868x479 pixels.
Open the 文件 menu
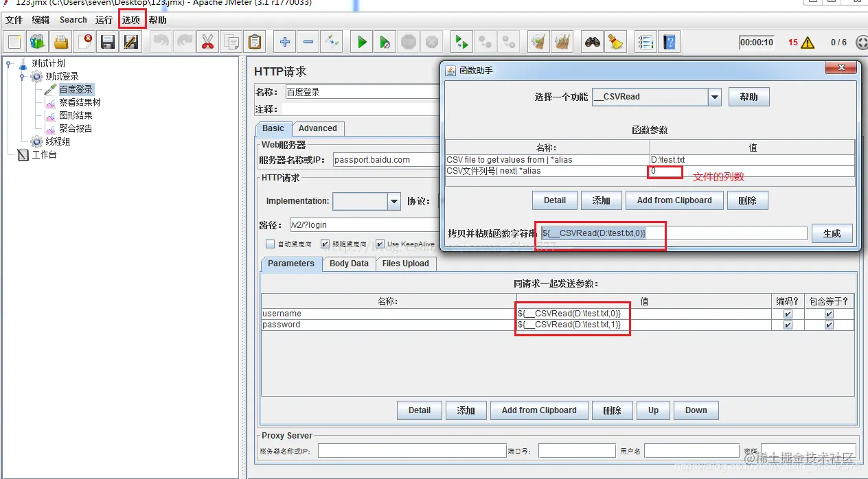[14, 20]
